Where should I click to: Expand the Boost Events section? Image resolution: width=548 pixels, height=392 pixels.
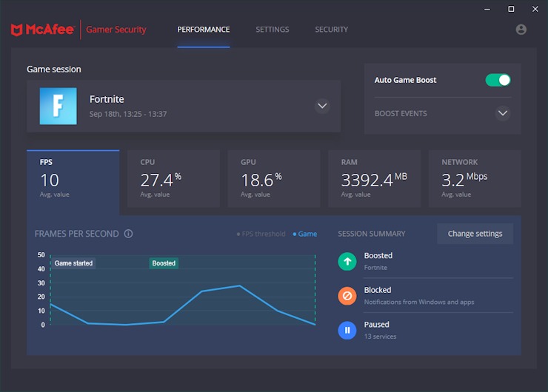[x=503, y=114]
